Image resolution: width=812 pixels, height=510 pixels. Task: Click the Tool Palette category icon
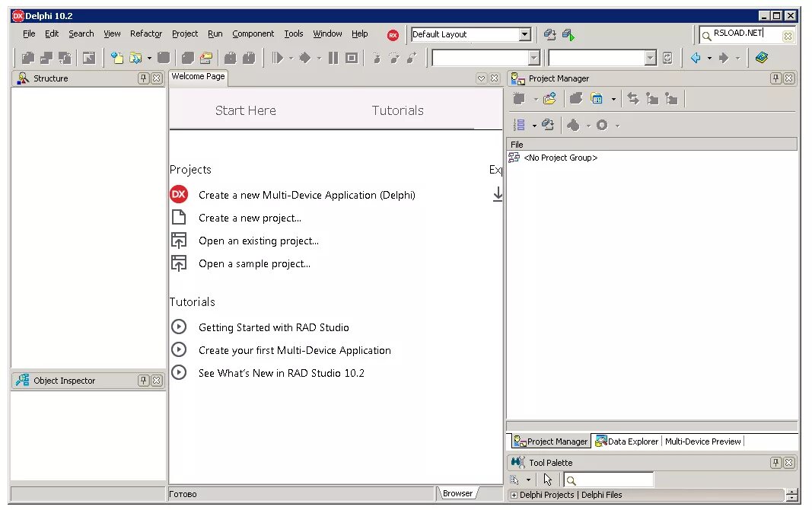514,480
